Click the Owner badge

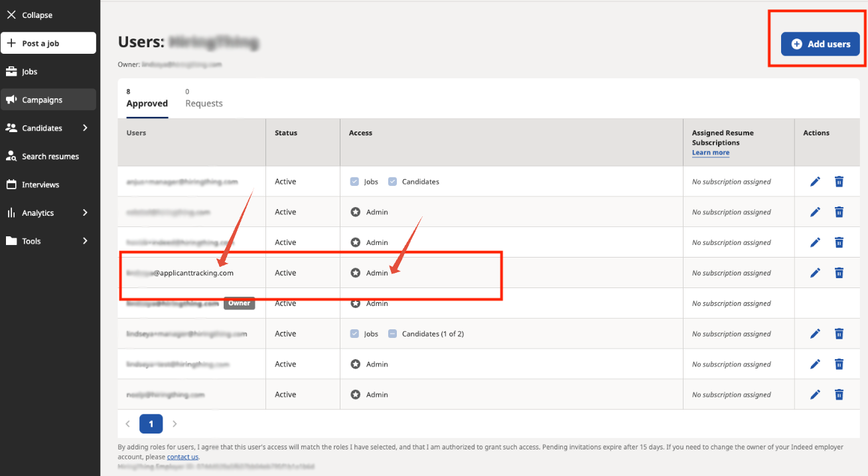click(x=239, y=303)
